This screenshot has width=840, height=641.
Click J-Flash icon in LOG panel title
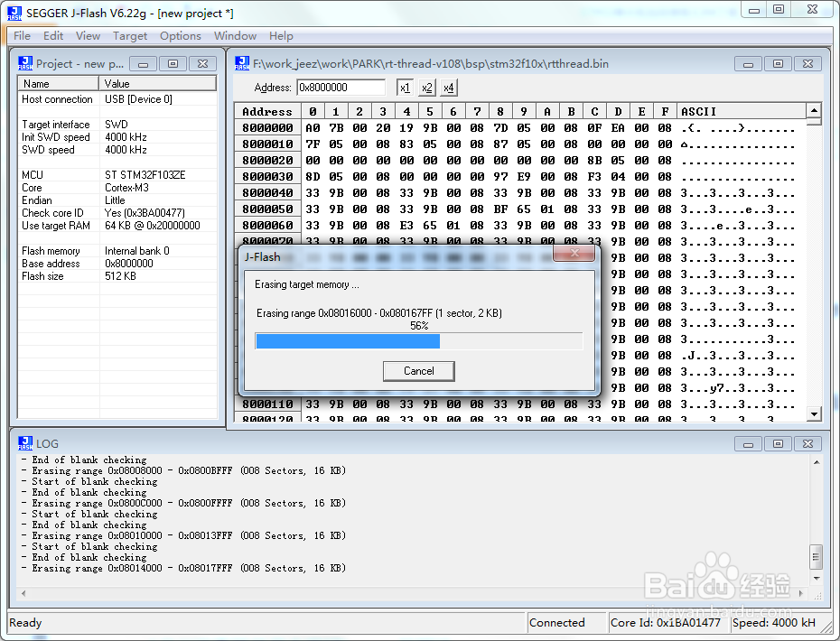(25, 443)
